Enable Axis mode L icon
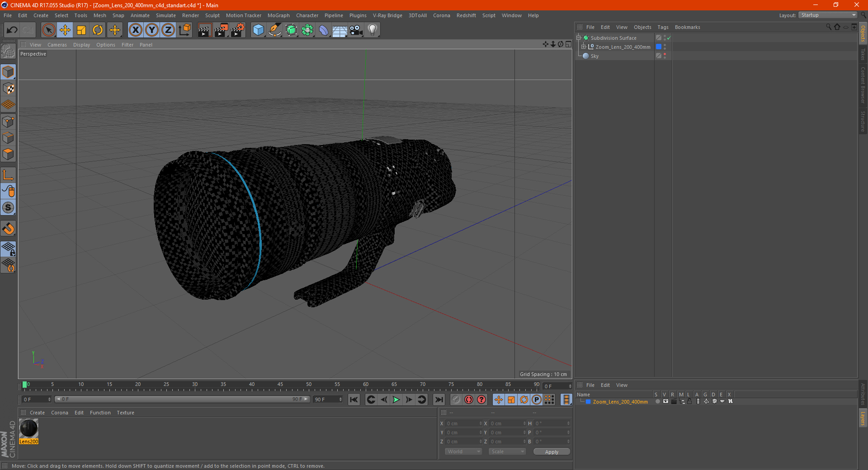This screenshot has width=868, height=470. coord(8,175)
